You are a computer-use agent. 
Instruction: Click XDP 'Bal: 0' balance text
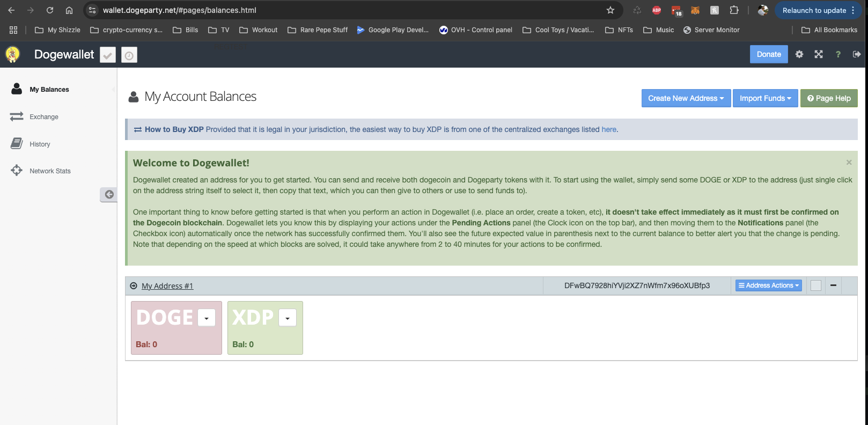243,345
